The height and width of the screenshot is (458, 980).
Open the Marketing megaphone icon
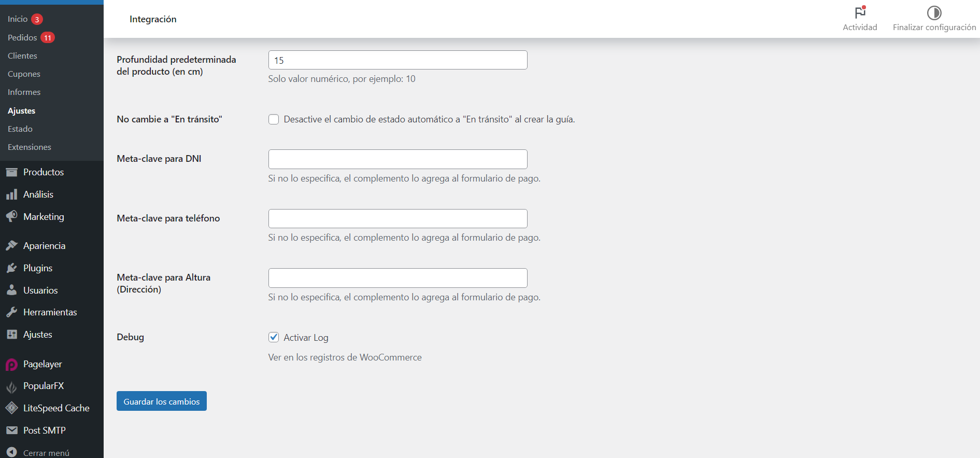click(x=11, y=217)
